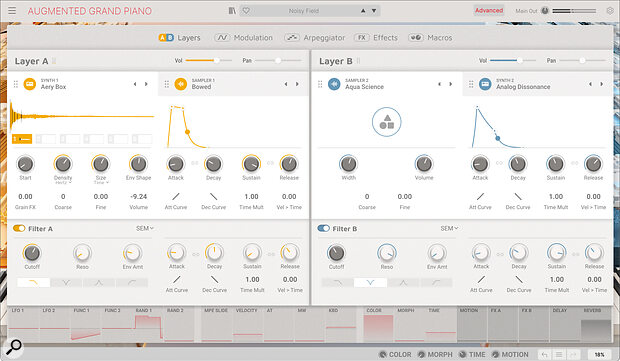Screen dimensions: 620x361
Task: Select the band-pass filter shape in Filter A
Action: [99, 282]
